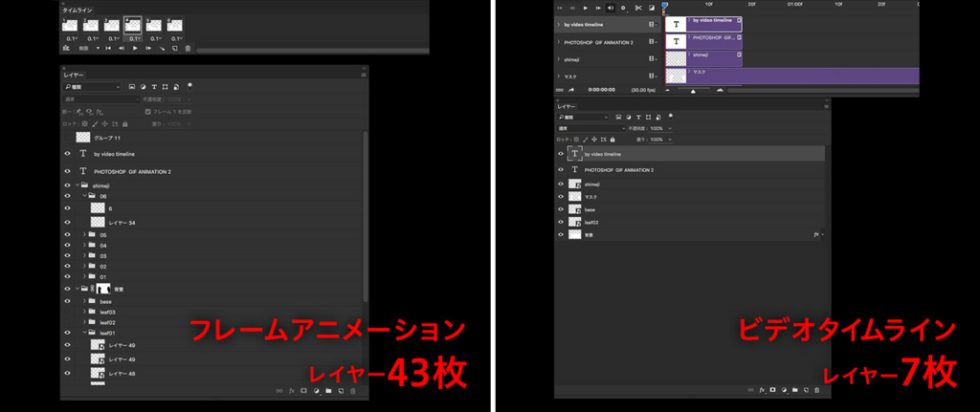Filter adjustment layers in left layers panel
This screenshot has height=412, width=980.
[x=144, y=87]
